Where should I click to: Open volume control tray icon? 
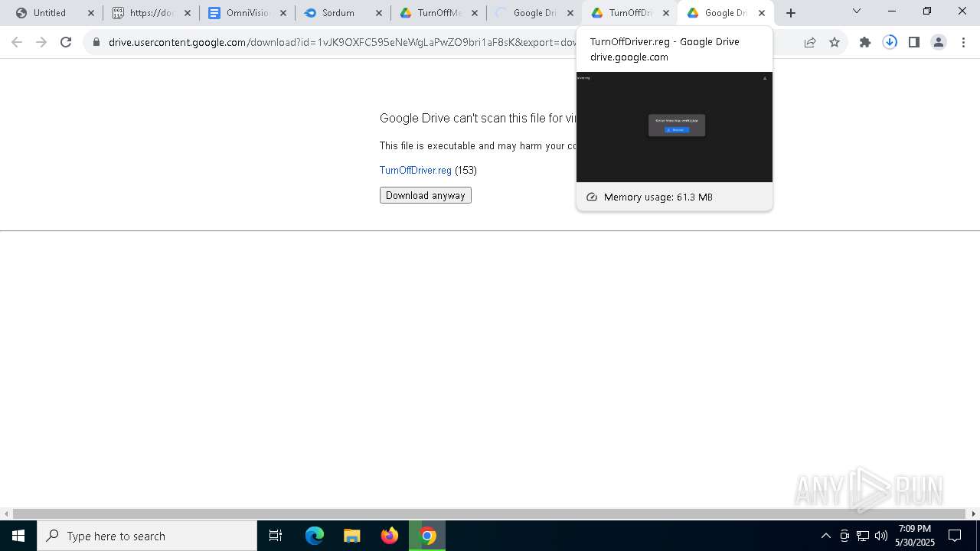point(880,536)
